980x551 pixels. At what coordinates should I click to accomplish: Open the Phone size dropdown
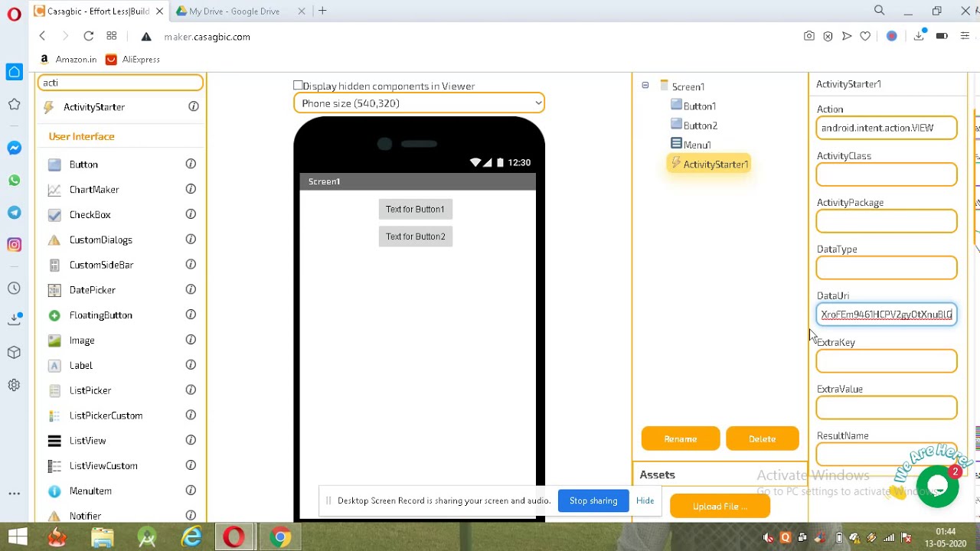coord(419,103)
